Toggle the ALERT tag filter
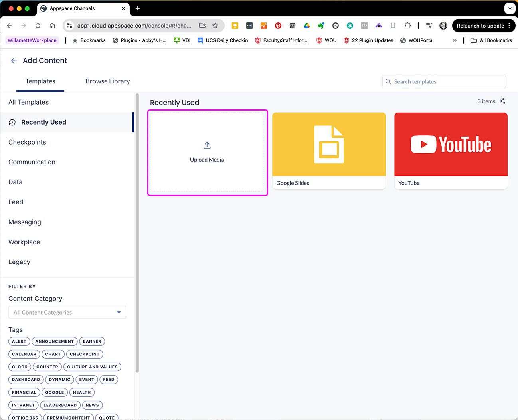 [x=19, y=341]
